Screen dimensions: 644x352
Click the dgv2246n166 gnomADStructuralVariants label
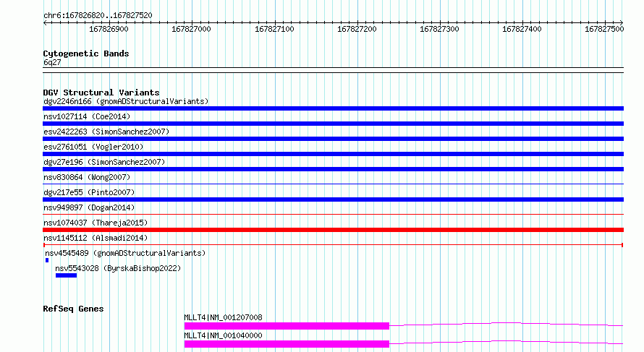click(x=126, y=101)
